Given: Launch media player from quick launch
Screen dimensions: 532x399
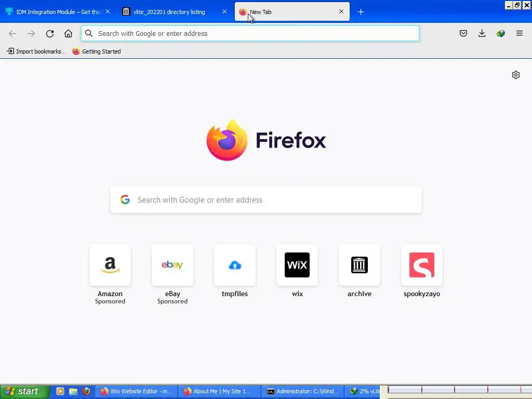Looking at the screenshot, I should [60, 391].
